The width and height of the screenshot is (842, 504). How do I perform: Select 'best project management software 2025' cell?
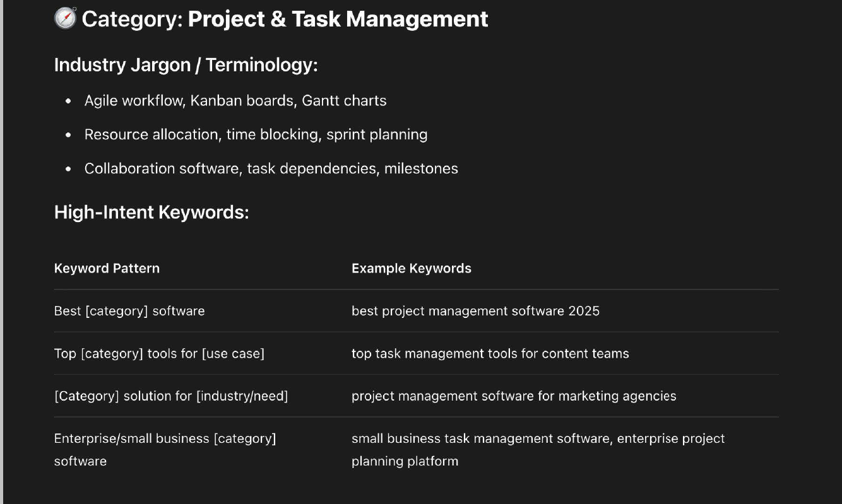pos(475,311)
